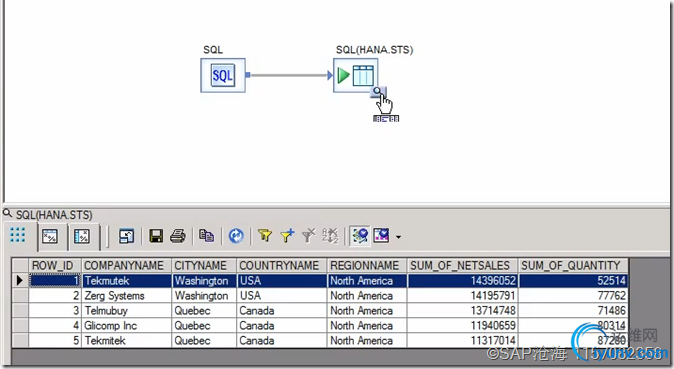Click Washington city cell in Zerg Systems row
This screenshot has width=674, height=369.
tap(204, 296)
